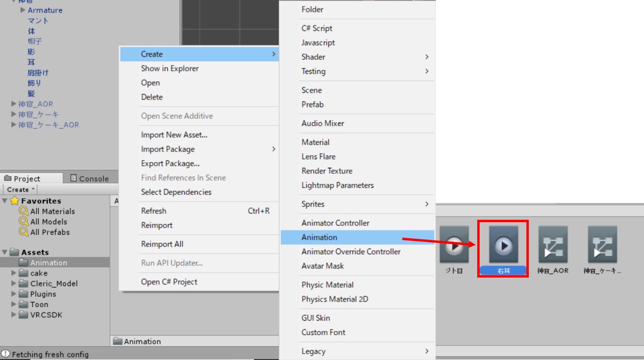Image resolution: width=644 pixels, height=360 pixels.
Task: Click the All Prefabs saved search
Action: pos(50,232)
